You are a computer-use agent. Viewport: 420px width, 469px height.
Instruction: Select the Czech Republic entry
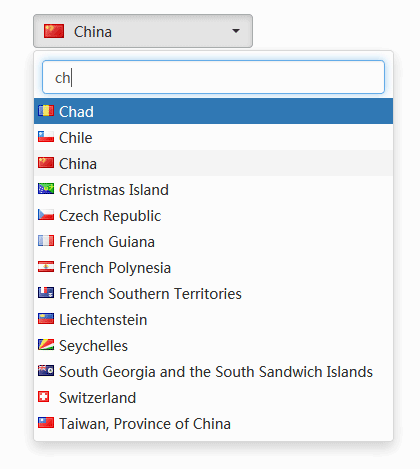[213, 215]
